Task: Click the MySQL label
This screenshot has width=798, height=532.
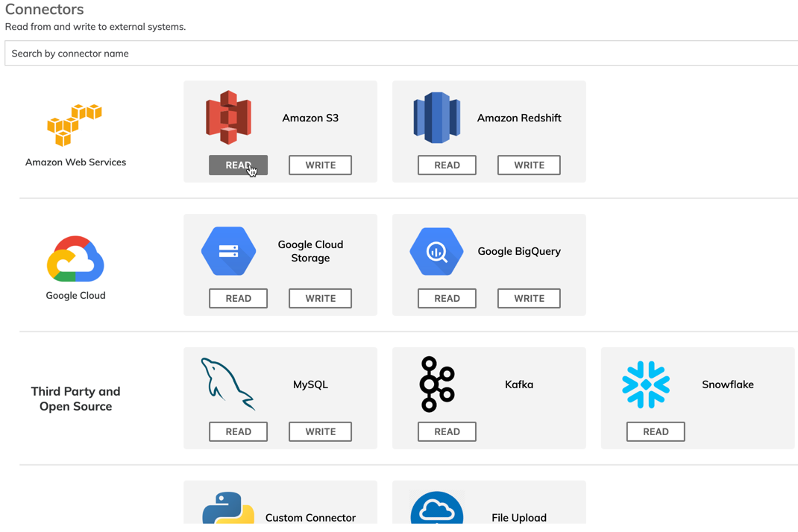Action: tap(310, 384)
